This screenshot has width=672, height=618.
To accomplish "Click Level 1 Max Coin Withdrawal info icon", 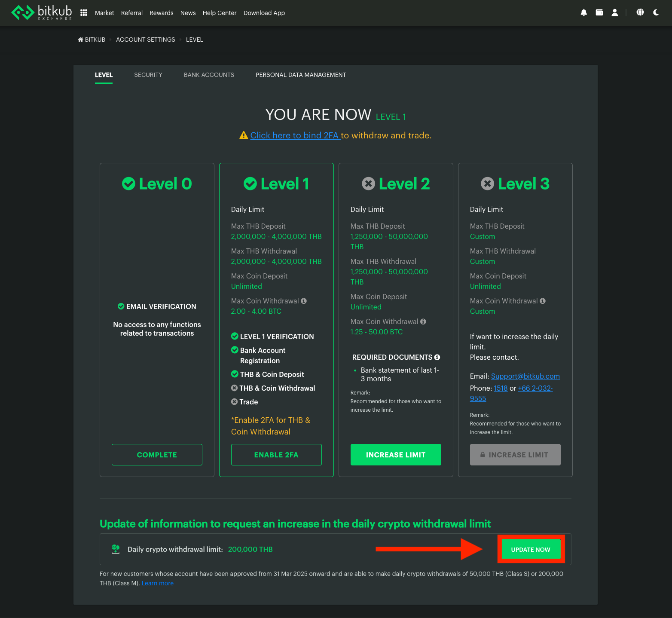I will [304, 301].
